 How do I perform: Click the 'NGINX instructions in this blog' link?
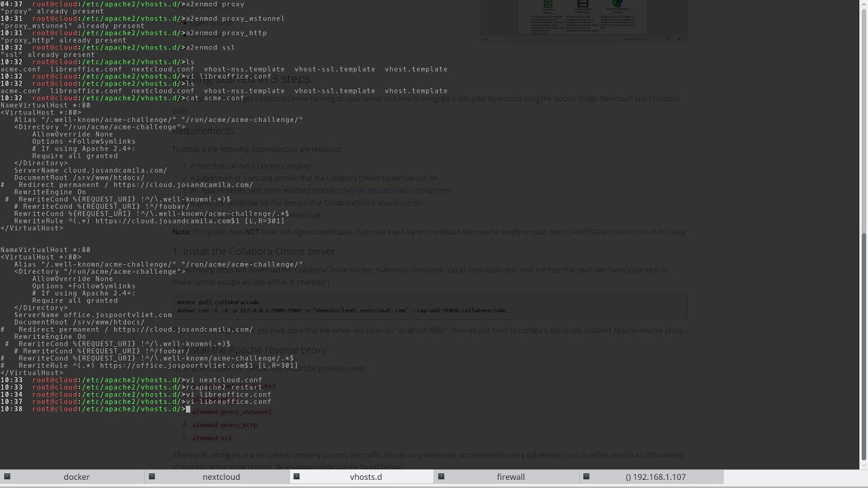[x=637, y=232]
